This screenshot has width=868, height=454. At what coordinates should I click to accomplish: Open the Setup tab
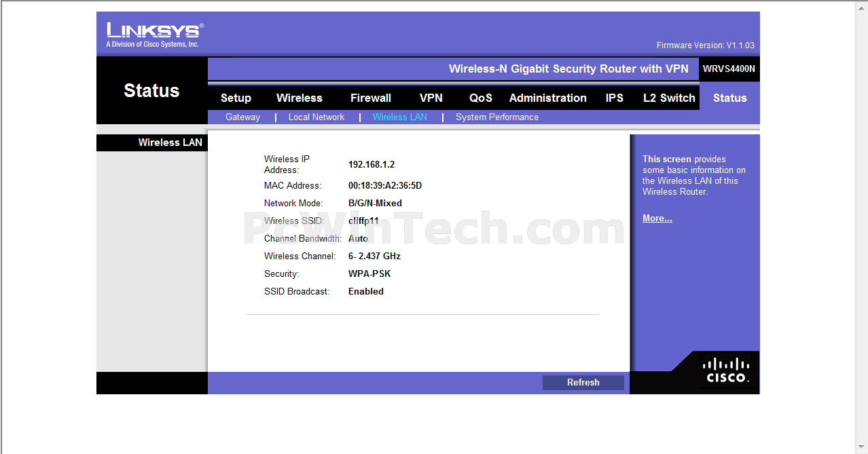tap(236, 98)
